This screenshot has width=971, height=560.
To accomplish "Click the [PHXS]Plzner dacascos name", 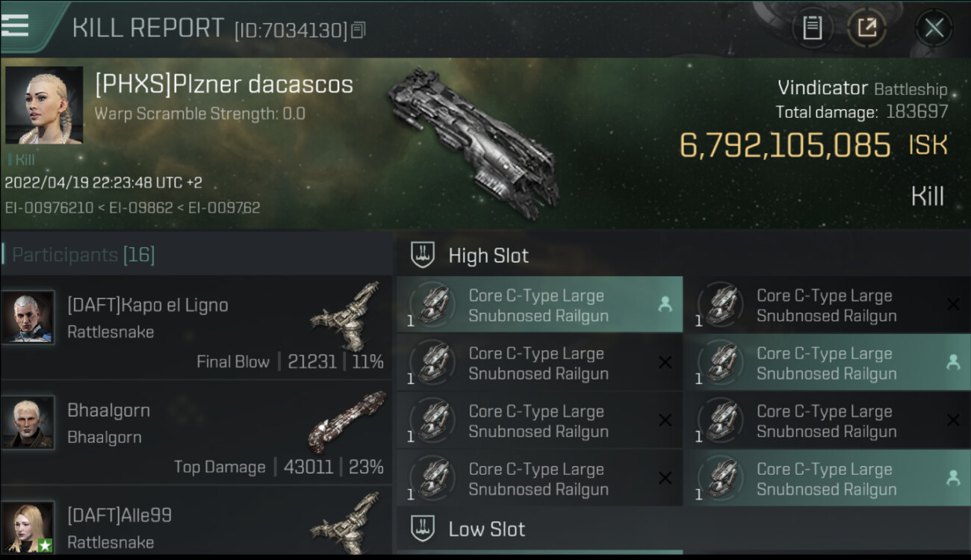I will click(224, 84).
